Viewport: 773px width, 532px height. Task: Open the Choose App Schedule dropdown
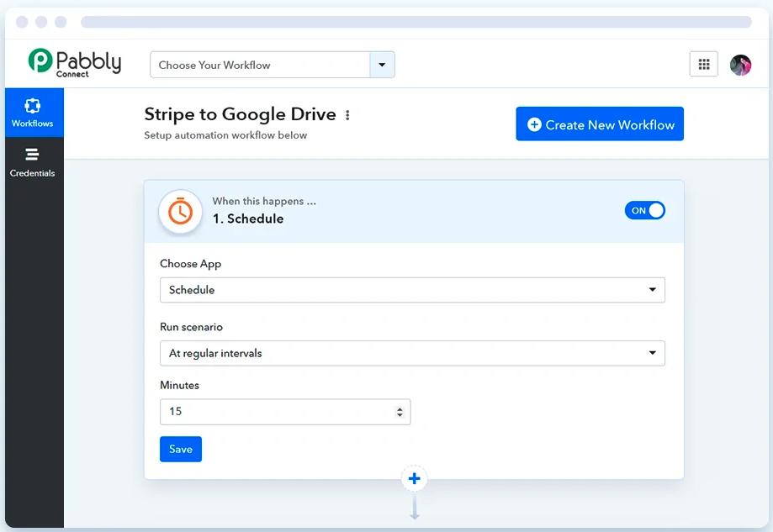(x=412, y=290)
